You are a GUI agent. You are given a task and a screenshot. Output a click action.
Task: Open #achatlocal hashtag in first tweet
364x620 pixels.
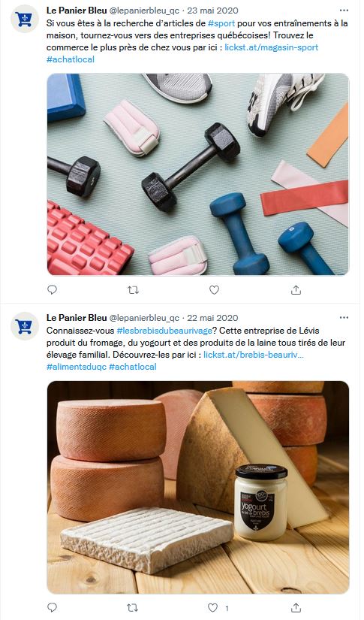71,59
